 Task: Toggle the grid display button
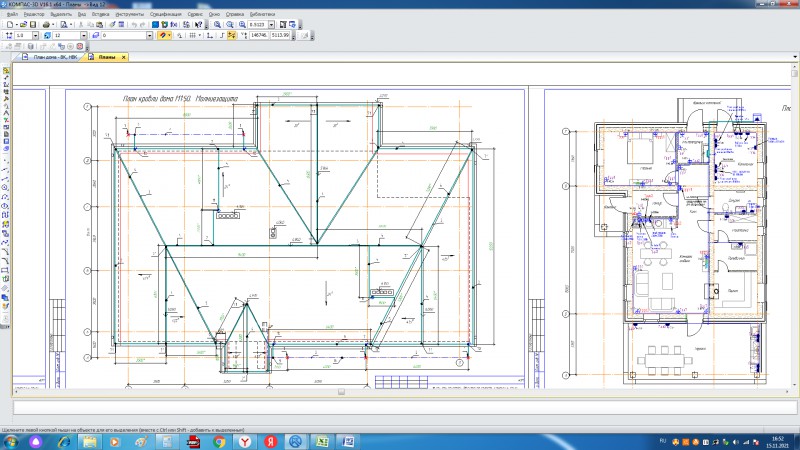tap(191, 35)
